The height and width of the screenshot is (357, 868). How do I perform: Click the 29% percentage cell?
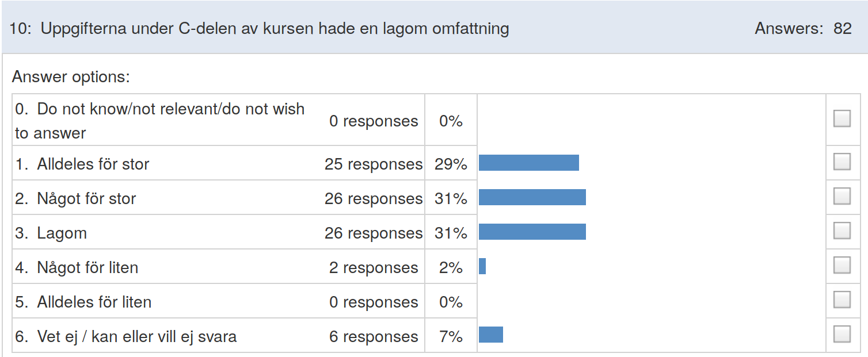point(451,163)
